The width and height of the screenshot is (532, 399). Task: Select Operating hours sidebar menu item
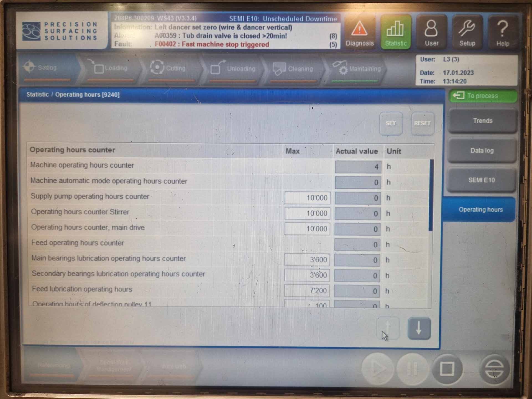pyautogui.click(x=480, y=209)
